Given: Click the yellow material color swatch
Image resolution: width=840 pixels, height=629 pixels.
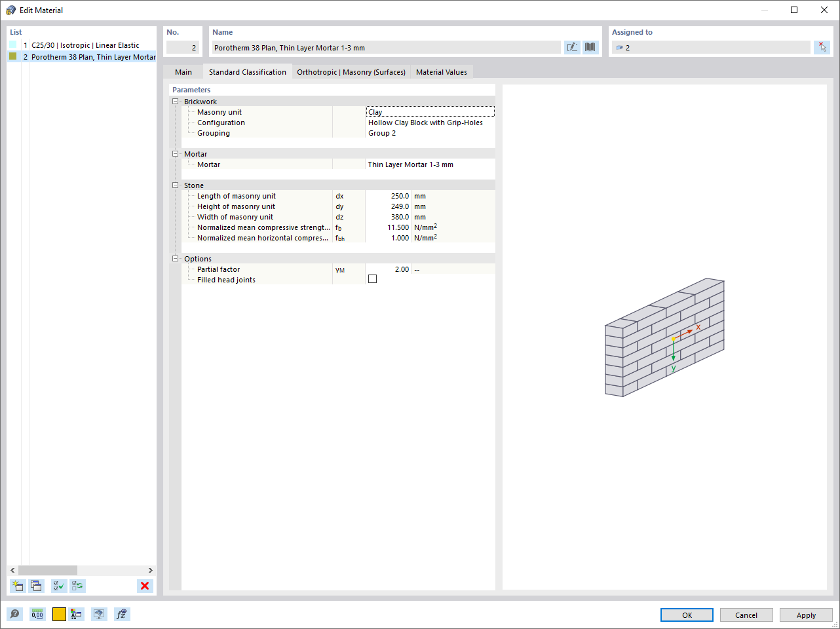Looking at the screenshot, I should tap(58, 614).
